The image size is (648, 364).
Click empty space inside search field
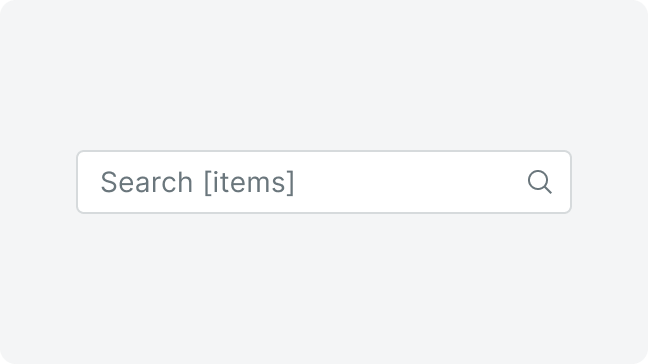[409, 182]
